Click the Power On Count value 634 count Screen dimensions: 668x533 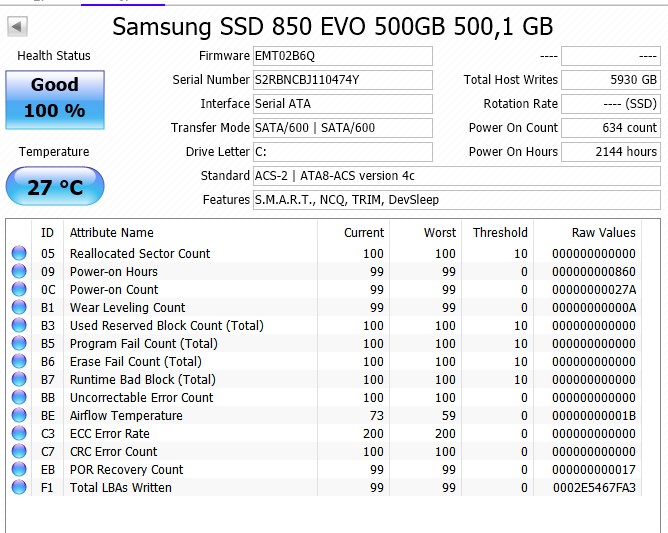click(611, 128)
